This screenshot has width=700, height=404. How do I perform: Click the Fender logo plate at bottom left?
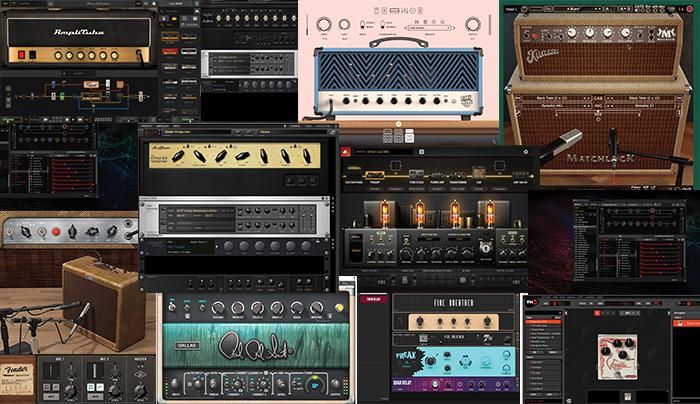[17, 379]
